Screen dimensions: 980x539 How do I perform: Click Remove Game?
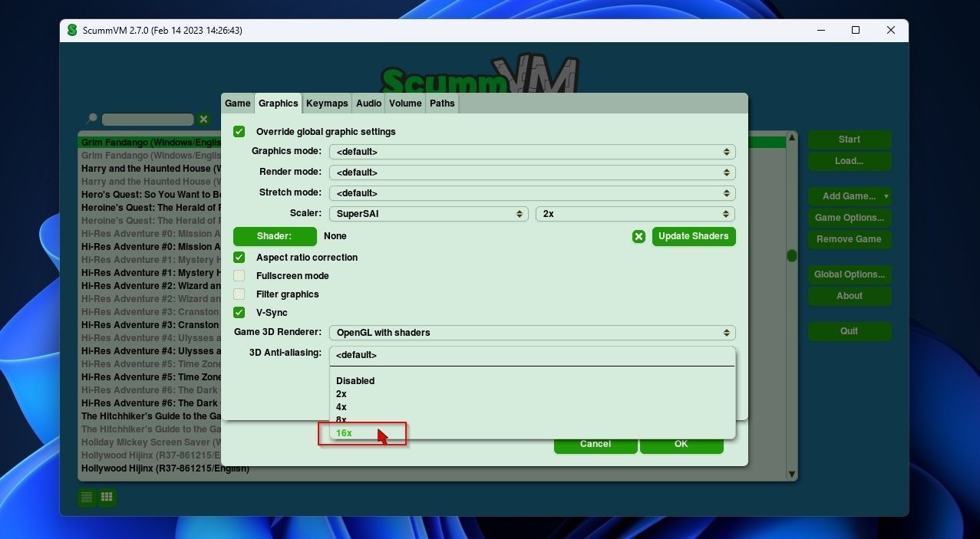(850, 239)
